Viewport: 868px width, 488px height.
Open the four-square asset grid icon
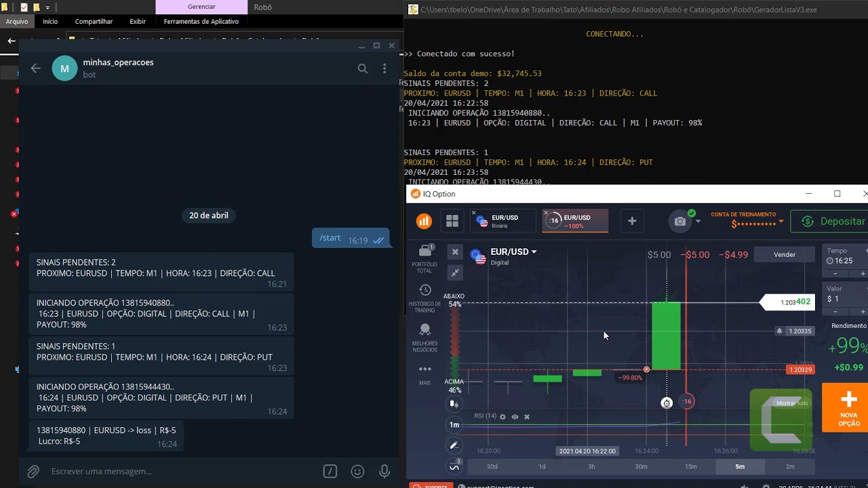452,221
